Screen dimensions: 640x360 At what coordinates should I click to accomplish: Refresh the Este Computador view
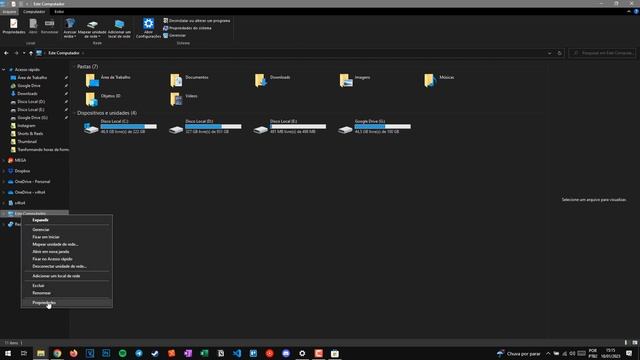coord(560,53)
